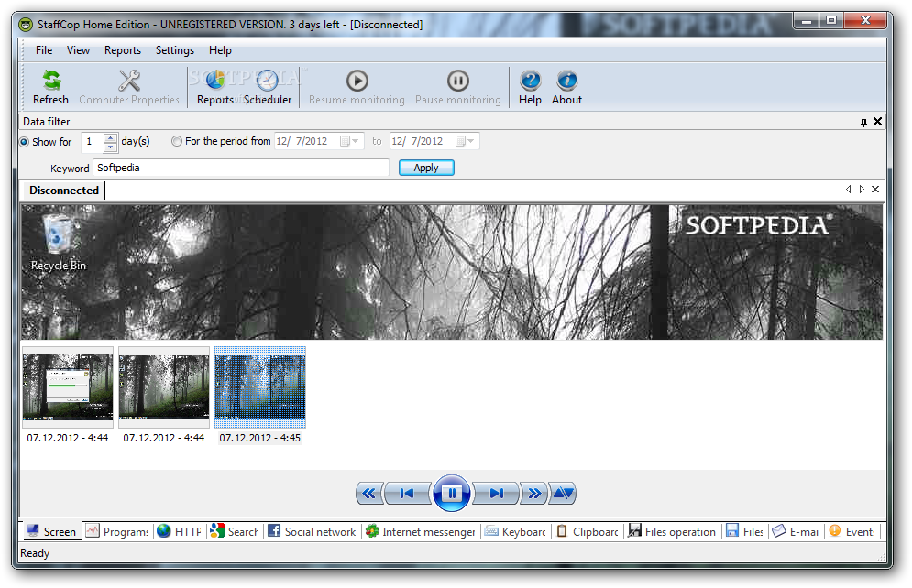Image resolution: width=912 pixels, height=588 pixels.
Task: Select the Files bottom tab
Action: pos(745,531)
